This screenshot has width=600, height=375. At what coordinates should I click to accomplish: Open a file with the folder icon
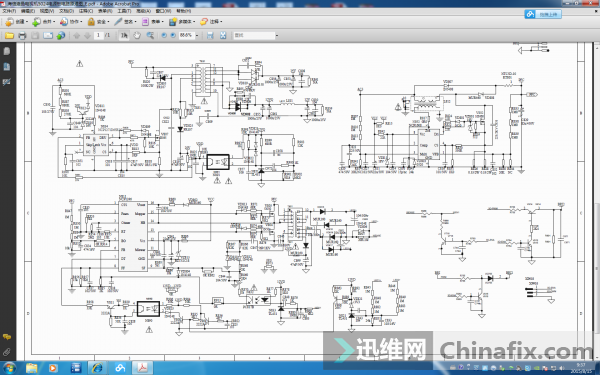(x=9, y=36)
